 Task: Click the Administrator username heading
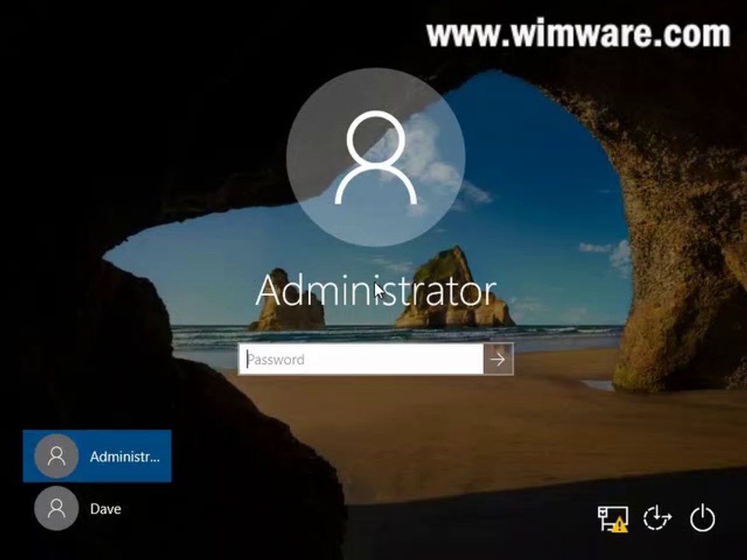tap(376, 289)
